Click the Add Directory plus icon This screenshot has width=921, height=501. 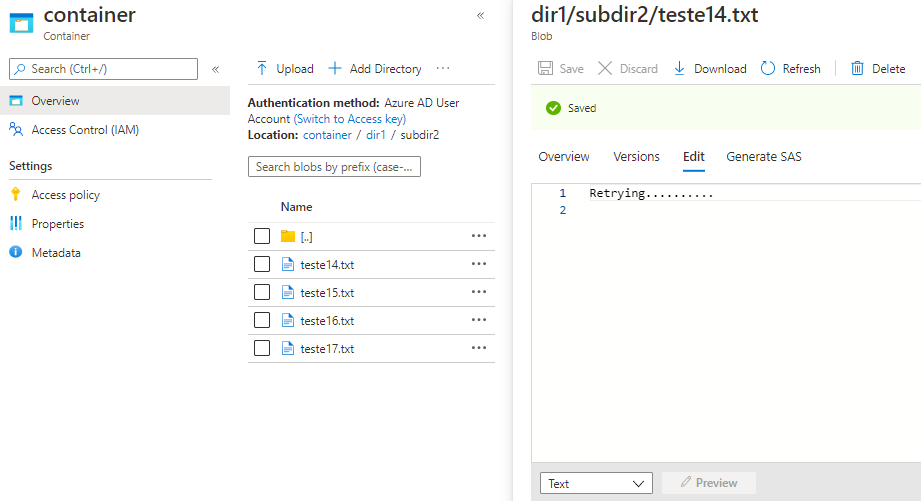[x=335, y=69]
